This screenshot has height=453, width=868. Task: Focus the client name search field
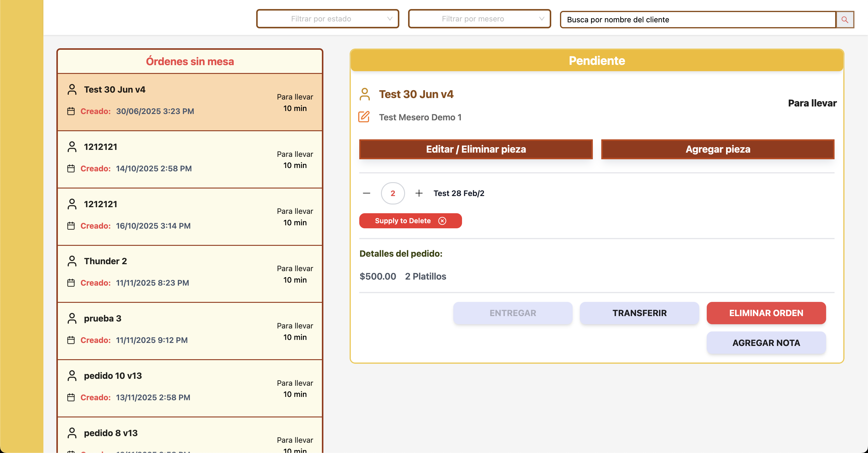(697, 20)
